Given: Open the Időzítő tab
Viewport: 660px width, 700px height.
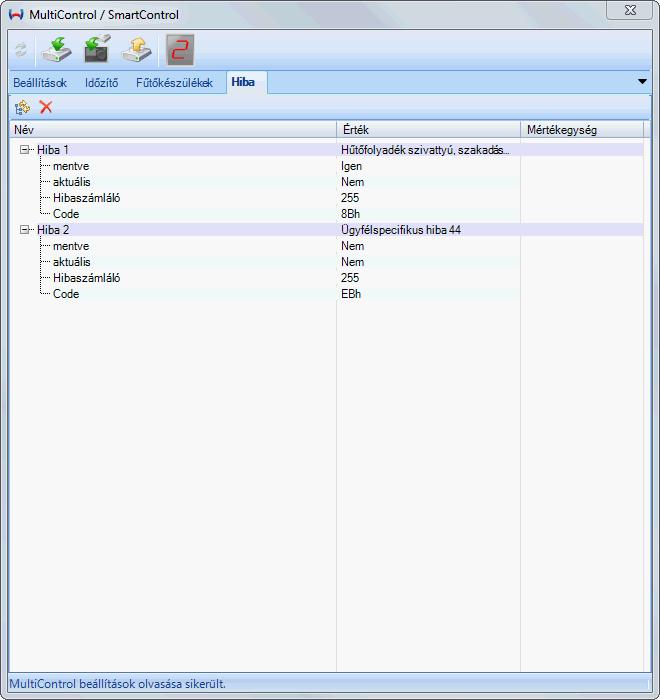Looking at the screenshot, I should click(101, 83).
